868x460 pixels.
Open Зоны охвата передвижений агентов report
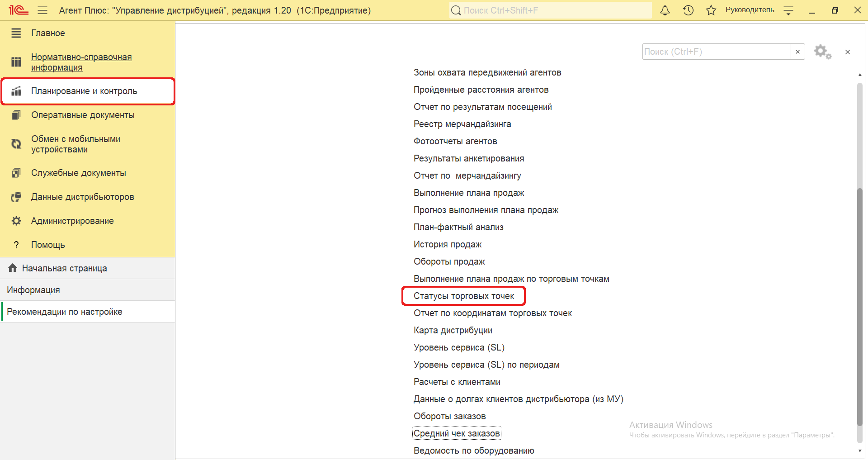[487, 72]
